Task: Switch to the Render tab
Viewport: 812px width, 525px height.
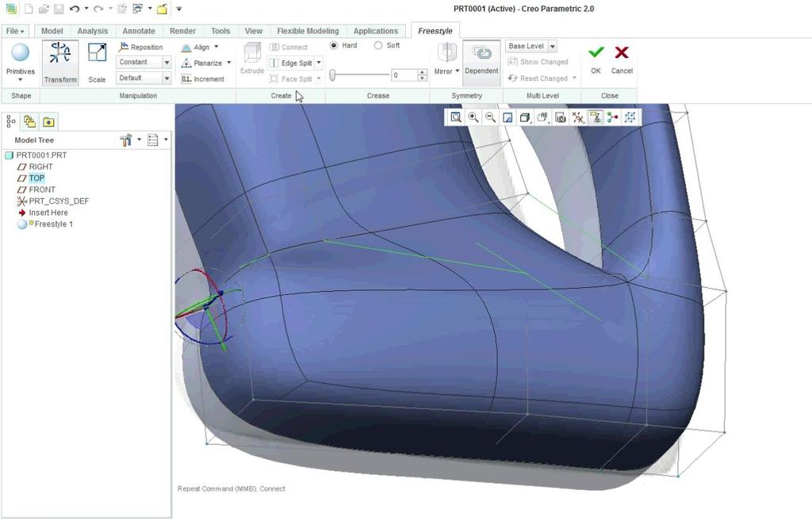Action: pos(183,31)
